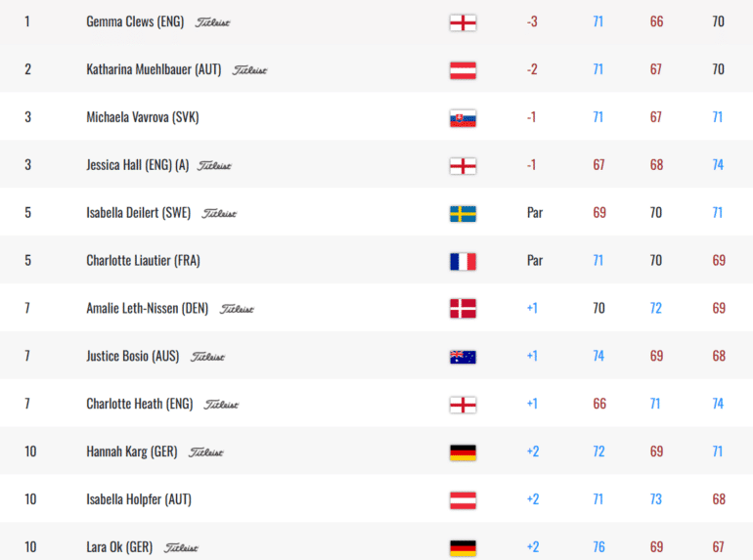Open Katharina Muehlbauer (AUT) player name
Screen dimensions: 753x560
click(154, 69)
